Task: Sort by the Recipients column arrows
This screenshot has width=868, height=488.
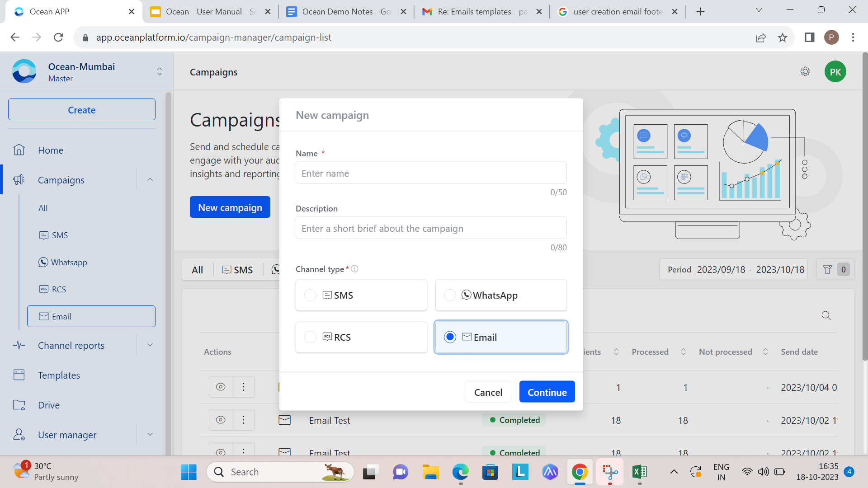Action: 616,352
